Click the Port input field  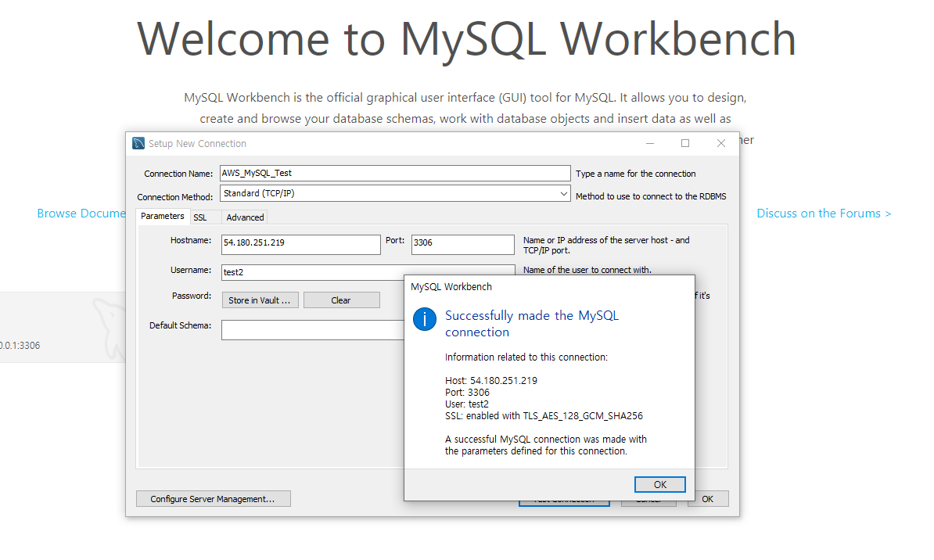462,244
